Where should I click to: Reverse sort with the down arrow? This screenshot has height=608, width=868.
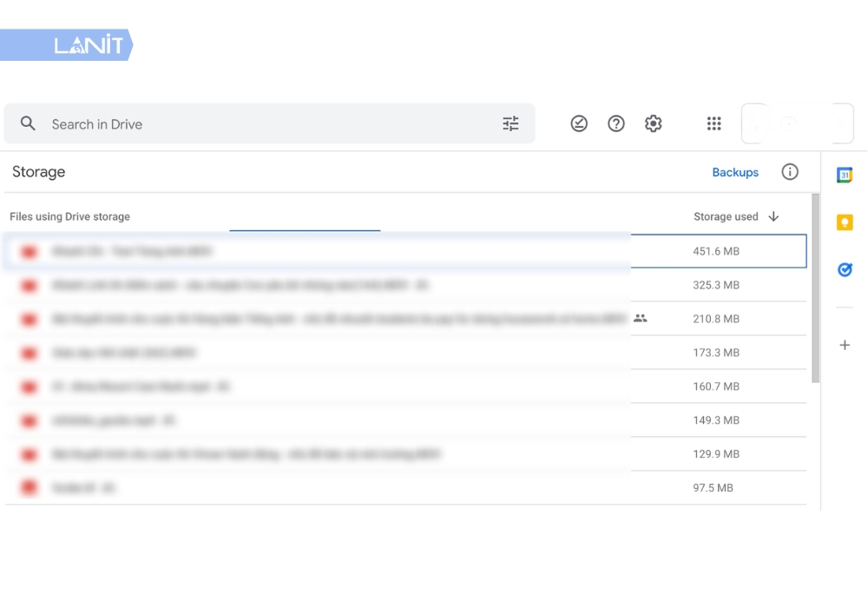pos(774,216)
